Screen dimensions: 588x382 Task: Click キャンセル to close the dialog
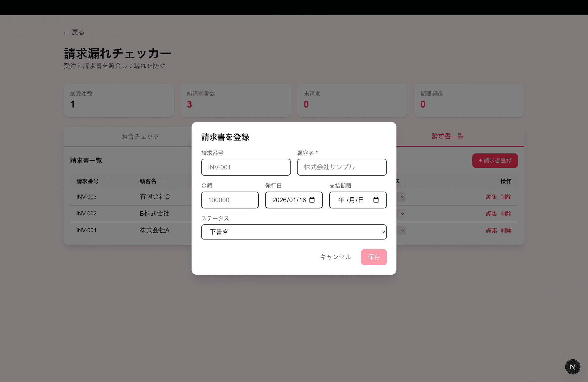[336, 257]
